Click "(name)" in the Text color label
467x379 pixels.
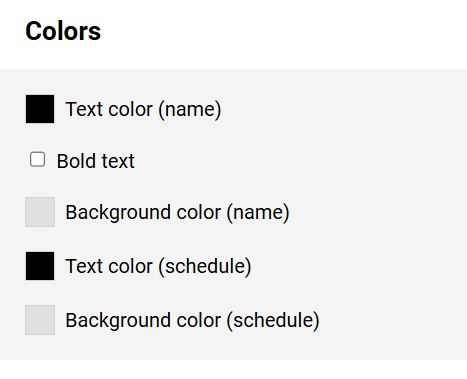coord(190,109)
